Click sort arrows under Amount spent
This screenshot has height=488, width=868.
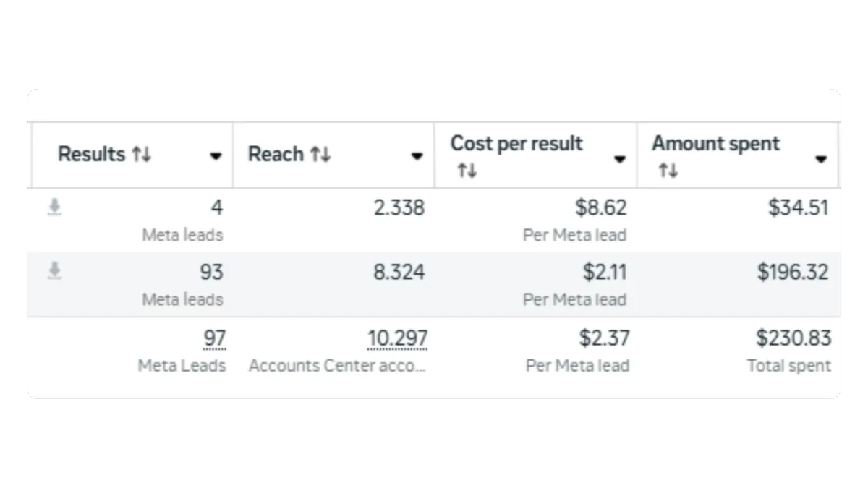click(668, 171)
